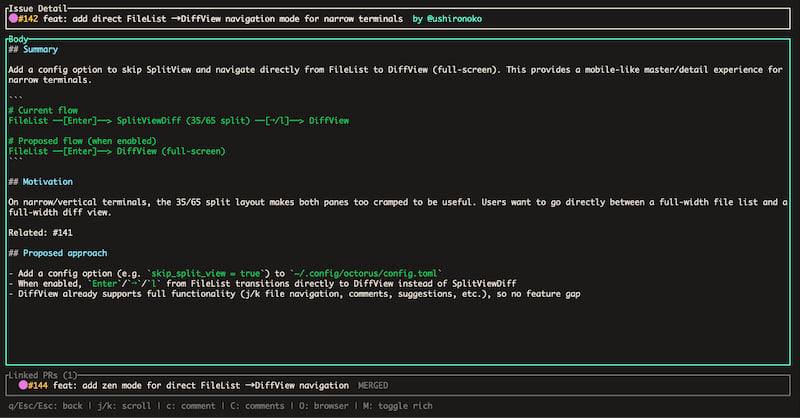Select issue number #142 in the header
The image size is (800, 418).
coord(28,19)
